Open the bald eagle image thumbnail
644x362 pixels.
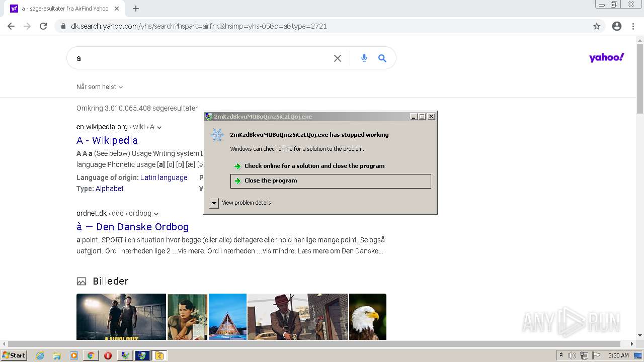(368, 317)
